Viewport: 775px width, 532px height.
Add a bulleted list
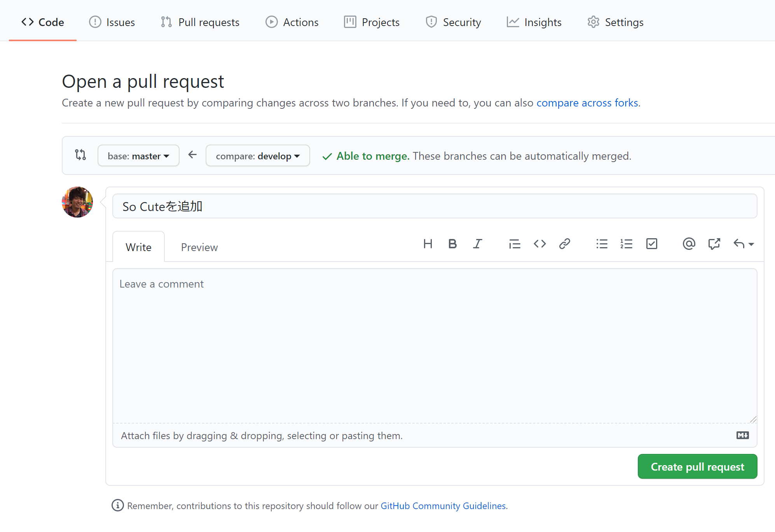click(x=602, y=244)
